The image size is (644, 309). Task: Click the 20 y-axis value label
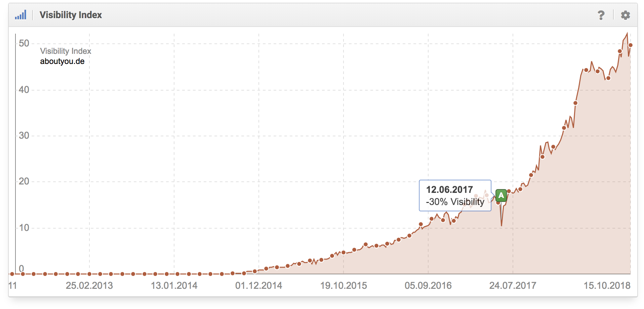click(24, 181)
